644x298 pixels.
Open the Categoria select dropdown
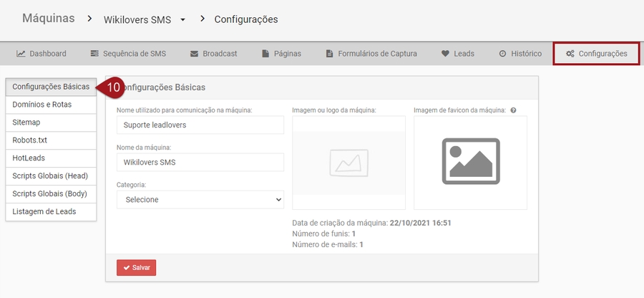click(200, 200)
